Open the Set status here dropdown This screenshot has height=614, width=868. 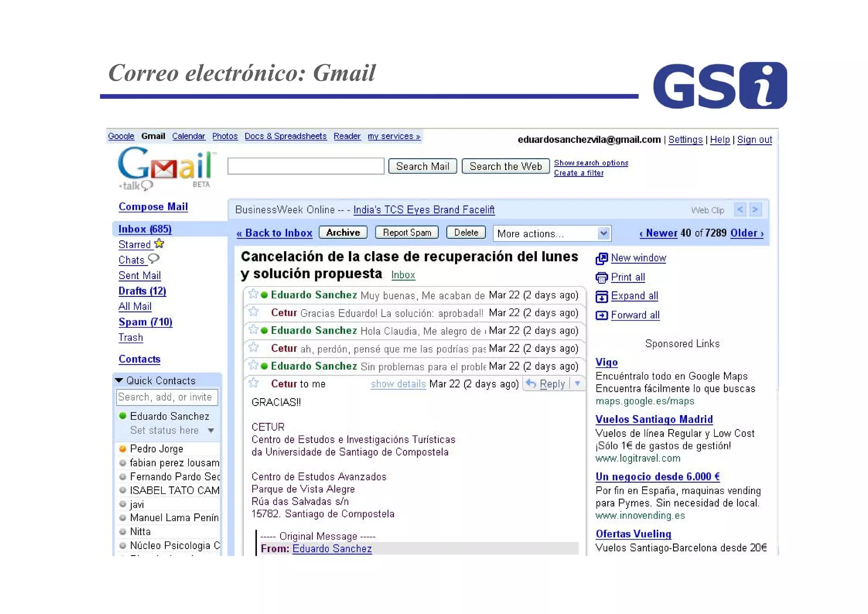point(211,430)
